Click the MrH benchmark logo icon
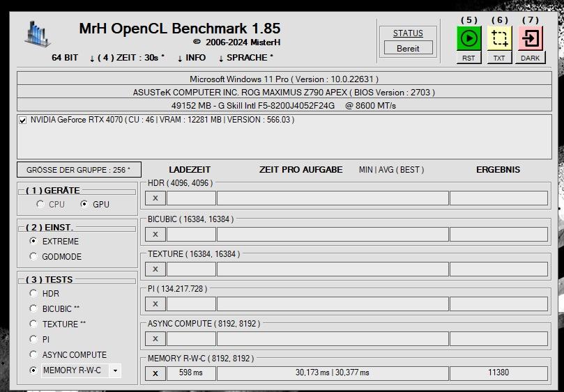 38,34
